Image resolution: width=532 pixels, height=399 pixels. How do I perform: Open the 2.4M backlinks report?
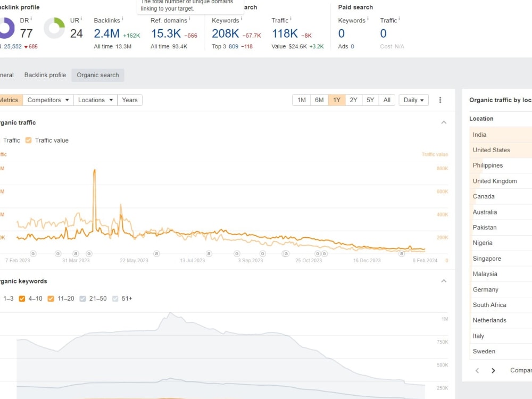click(106, 34)
